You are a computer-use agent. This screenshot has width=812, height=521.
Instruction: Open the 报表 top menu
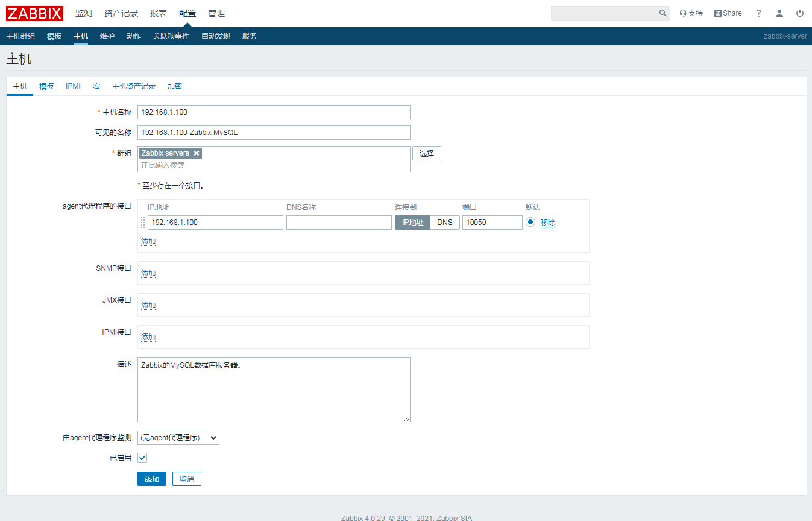click(159, 13)
